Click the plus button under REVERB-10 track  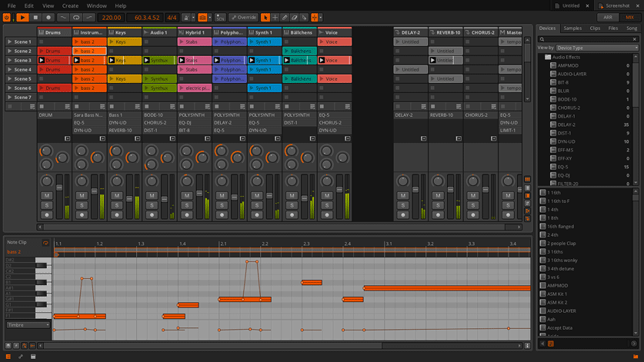click(x=459, y=138)
